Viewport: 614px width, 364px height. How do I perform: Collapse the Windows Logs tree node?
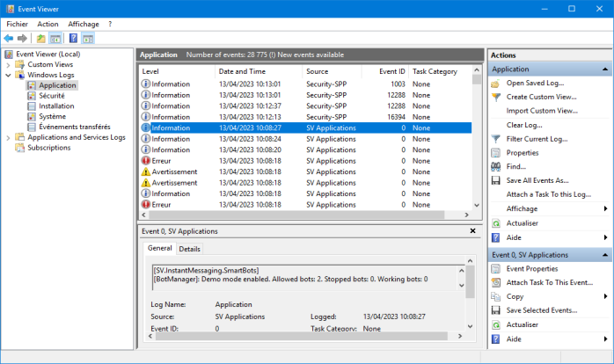(x=8, y=75)
